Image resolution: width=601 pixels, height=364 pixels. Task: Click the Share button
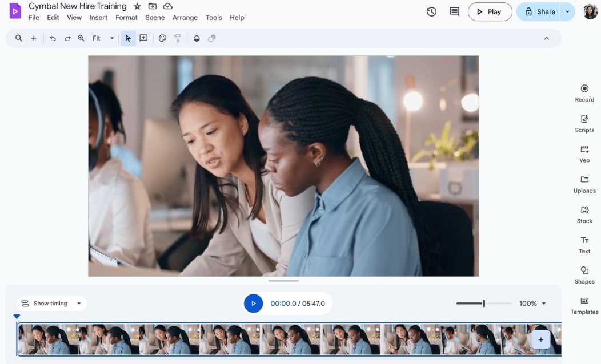tap(539, 11)
